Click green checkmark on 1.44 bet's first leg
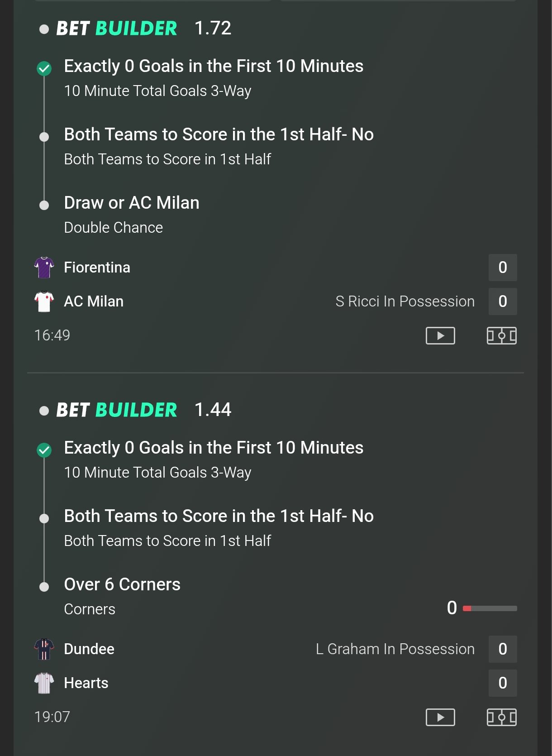Screen dimensions: 552x756 [x=44, y=450]
